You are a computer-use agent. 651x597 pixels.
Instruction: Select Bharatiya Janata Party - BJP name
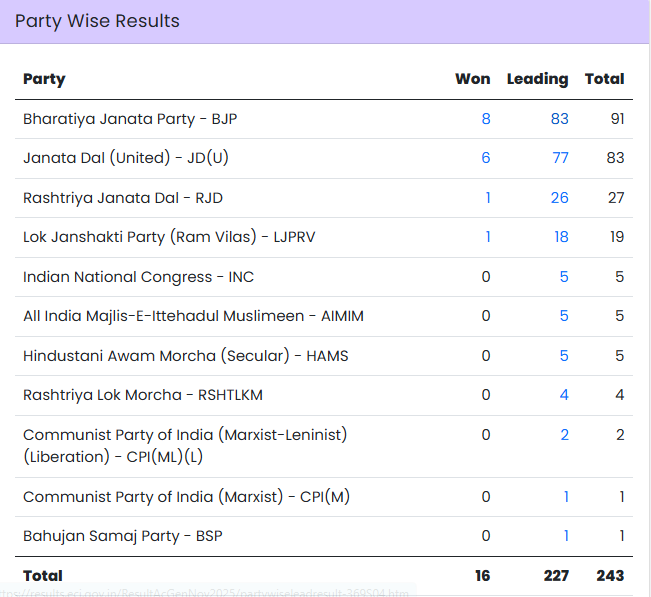pyautogui.click(x=130, y=119)
